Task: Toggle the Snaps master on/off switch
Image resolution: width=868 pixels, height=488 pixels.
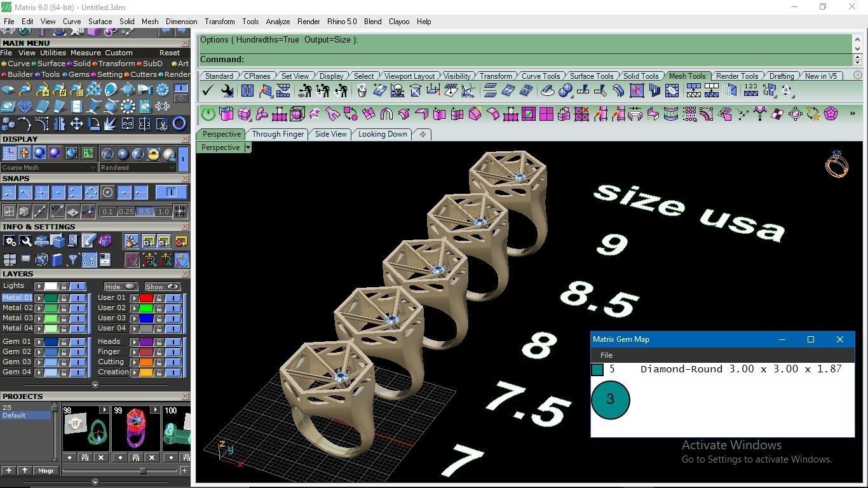Action: click(171, 192)
